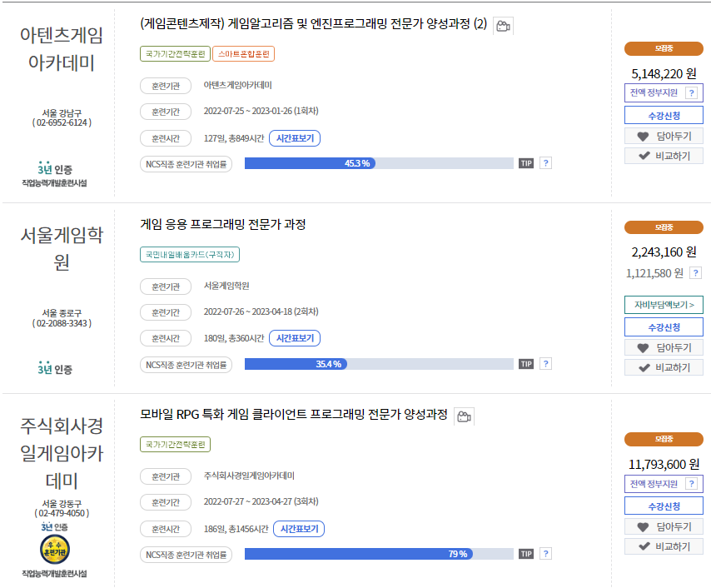This screenshot has width=711, height=588.
Task: Click video camera icon beside 모바일 RPG course title
Action: click(x=464, y=416)
